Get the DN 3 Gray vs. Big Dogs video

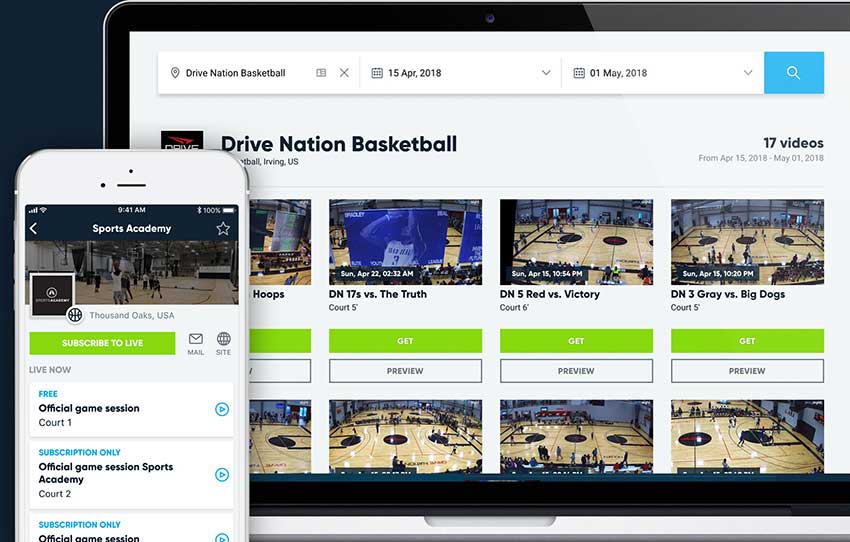(x=748, y=341)
